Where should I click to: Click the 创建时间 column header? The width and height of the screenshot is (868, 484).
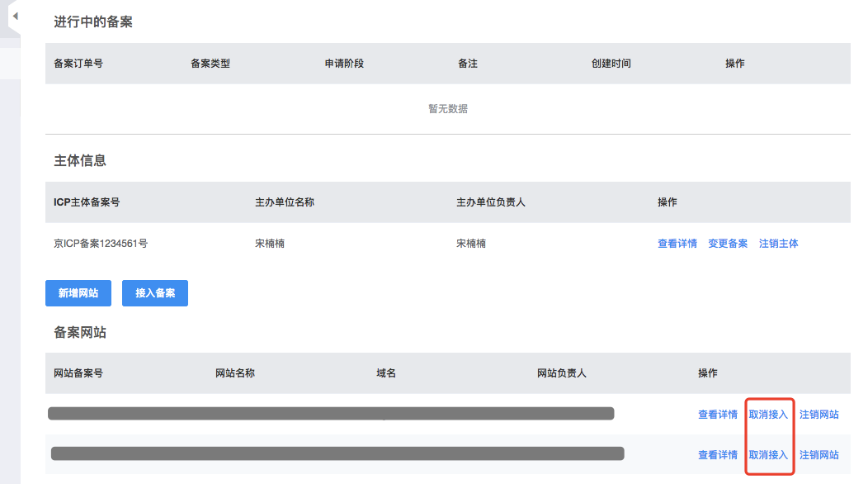click(x=611, y=64)
